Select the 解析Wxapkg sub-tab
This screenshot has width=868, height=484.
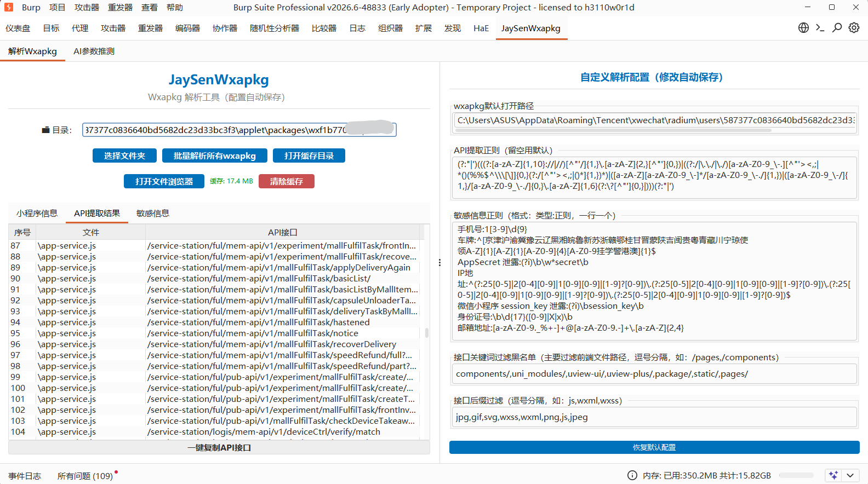32,51
